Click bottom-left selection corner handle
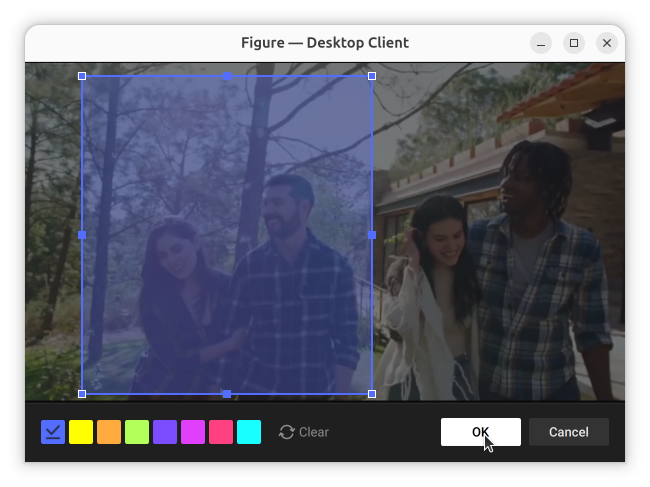Image resolution: width=650 pixels, height=487 pixels. pyautogui.click(x=82, y=394)
